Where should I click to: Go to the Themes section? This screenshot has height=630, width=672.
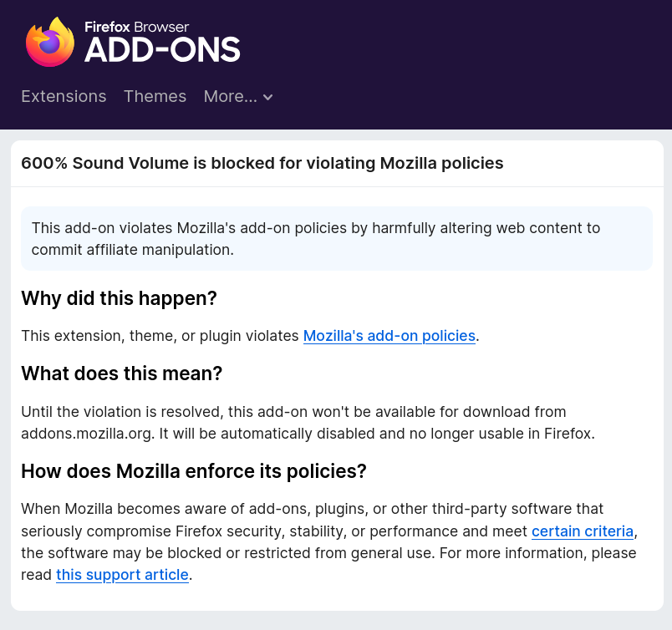point(155,96)
